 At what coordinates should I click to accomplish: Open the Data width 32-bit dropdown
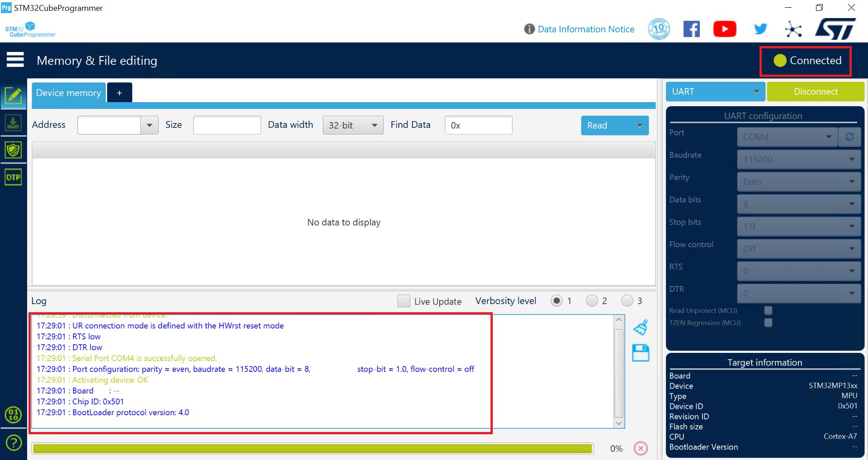(x=353, y=125)
